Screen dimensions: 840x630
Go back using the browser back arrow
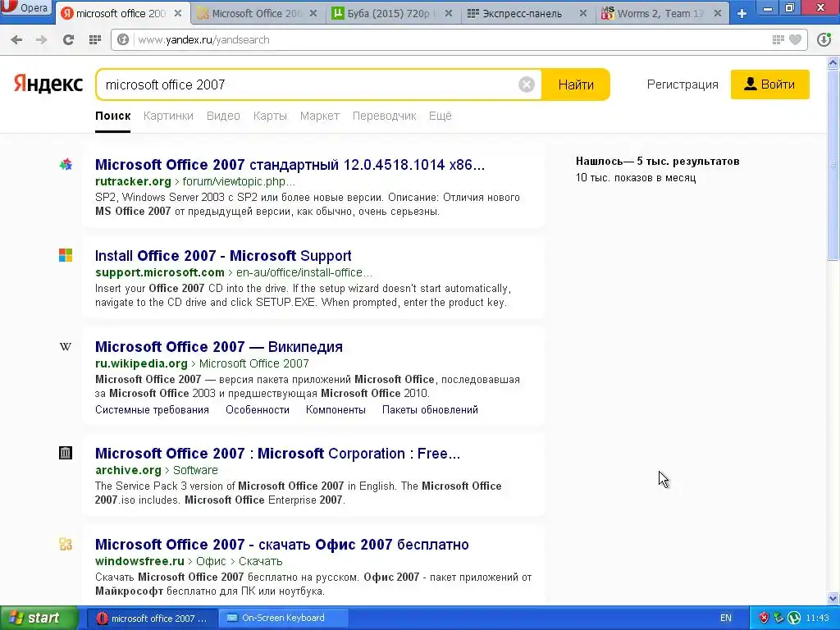(16, 39)
